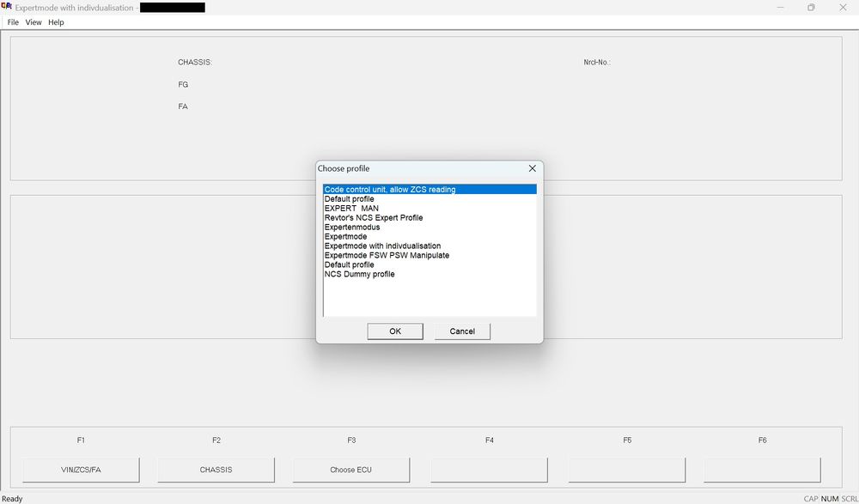Screen dimensions: 859x504
Task: Click the Ready status text
Action: [12, 499]
